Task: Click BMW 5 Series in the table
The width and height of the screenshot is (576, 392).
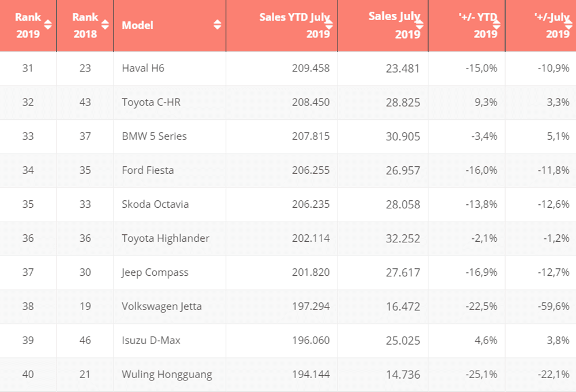Action: pyautogui.click(x=154, y=136)
